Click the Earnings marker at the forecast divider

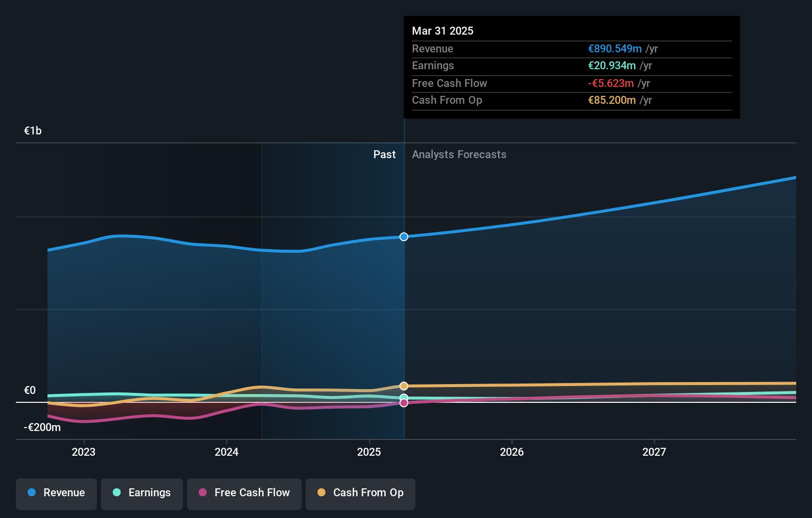pyautogui.click(x=404, y=397)
